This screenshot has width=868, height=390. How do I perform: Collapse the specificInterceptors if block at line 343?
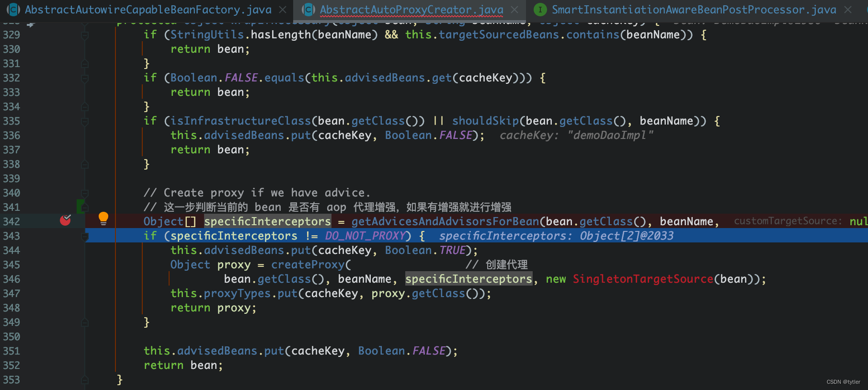point(85,236)
